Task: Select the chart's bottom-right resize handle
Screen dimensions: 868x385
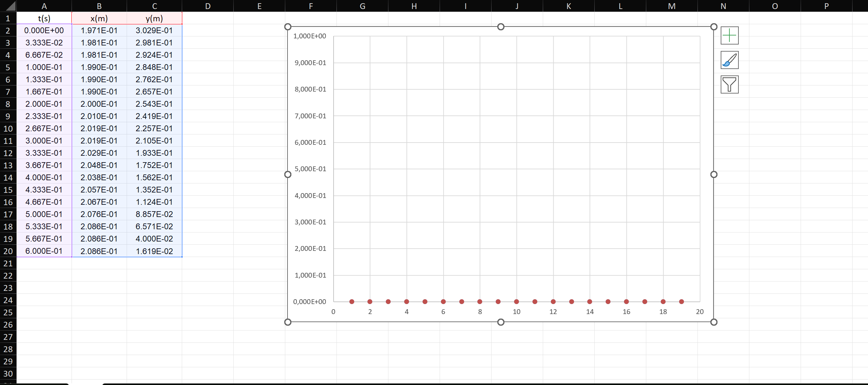Action: [713, 322]
